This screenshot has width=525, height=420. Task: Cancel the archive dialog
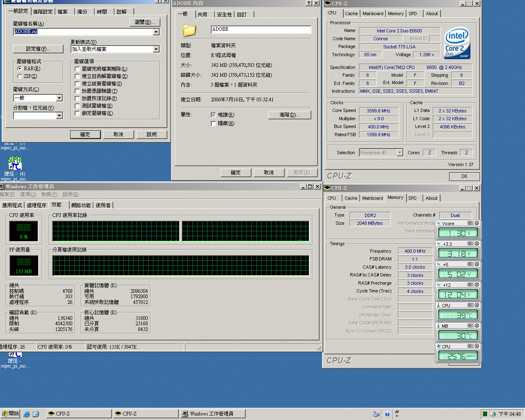coord(118,135)
